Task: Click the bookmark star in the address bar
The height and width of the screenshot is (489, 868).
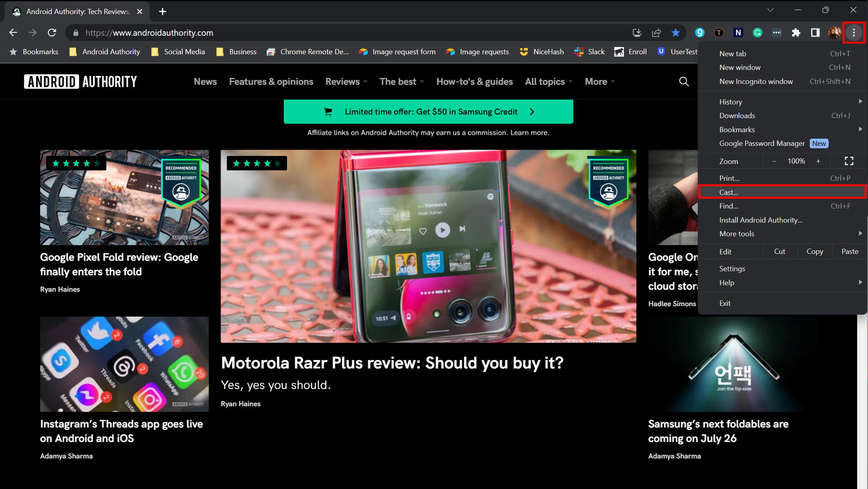Action: pos(675,33)
